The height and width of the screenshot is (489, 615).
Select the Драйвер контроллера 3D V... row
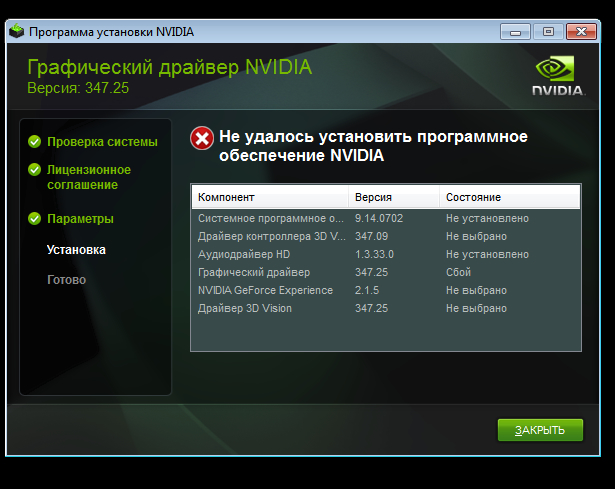(386, 236)
